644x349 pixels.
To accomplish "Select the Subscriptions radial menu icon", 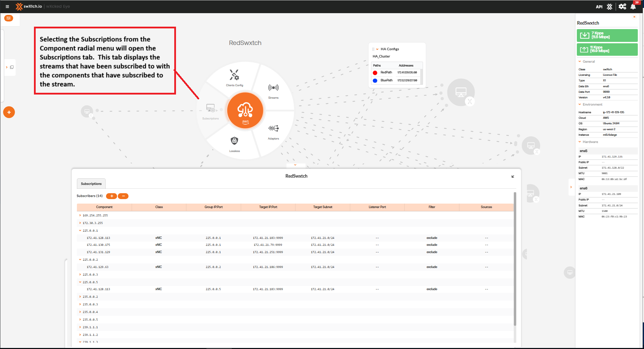I will coord(211,108).
